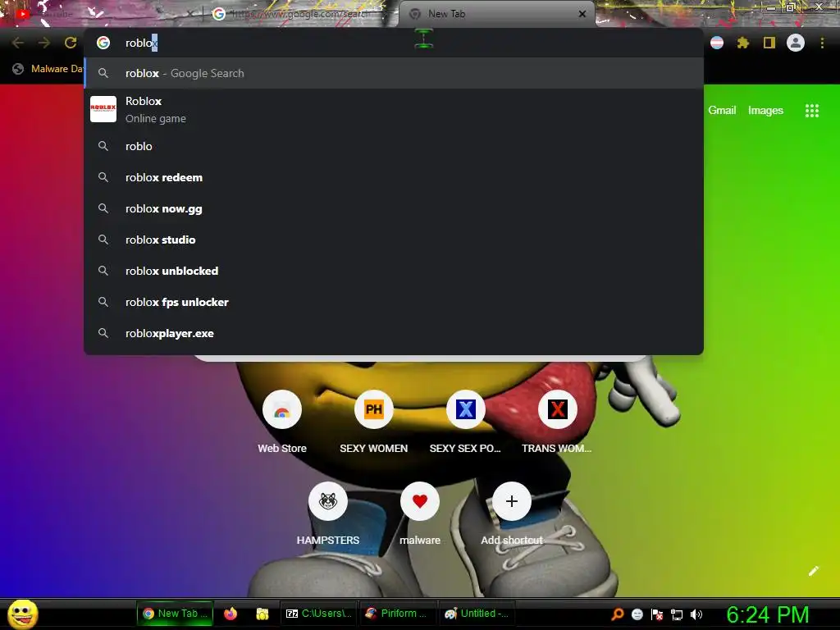
Task: Open the blue X shortcut tile
Action: pyautogui.click(x=465, y=422)
